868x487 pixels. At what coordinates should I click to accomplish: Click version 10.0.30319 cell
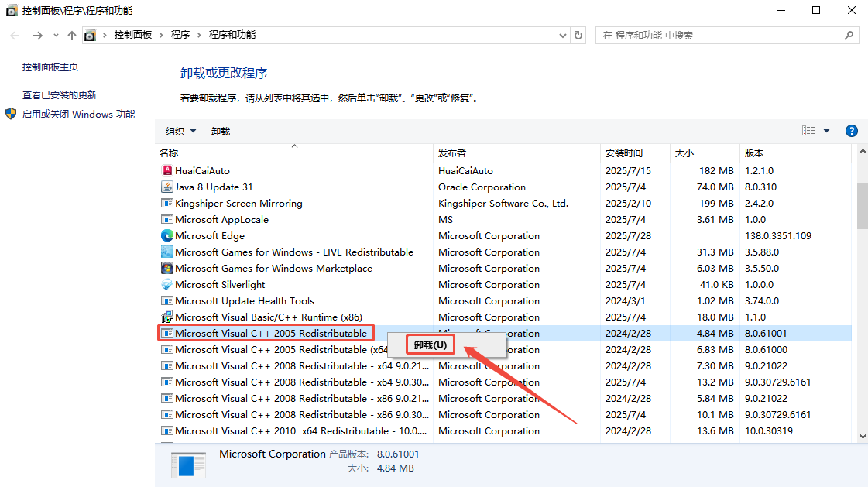(768, 430)
